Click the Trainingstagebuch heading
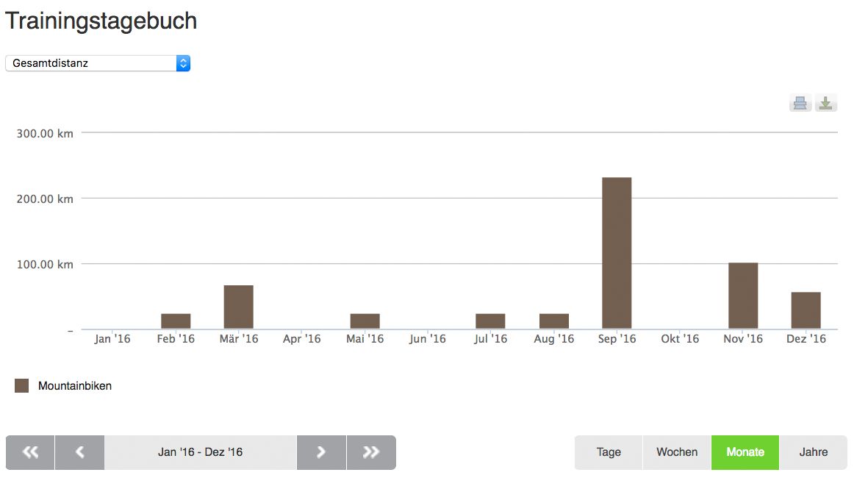Image resolution: width=868 pixels, height=489 pixels. tap(101, 21)
